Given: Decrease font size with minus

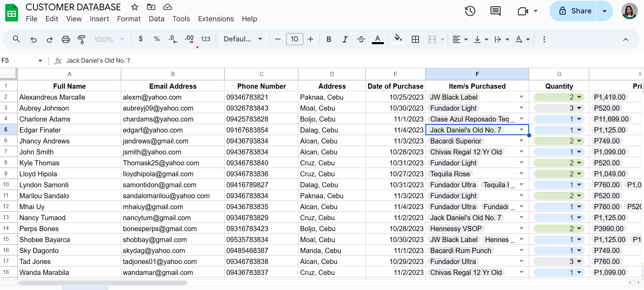Looking at the screenshot, I should pos(278,39).
